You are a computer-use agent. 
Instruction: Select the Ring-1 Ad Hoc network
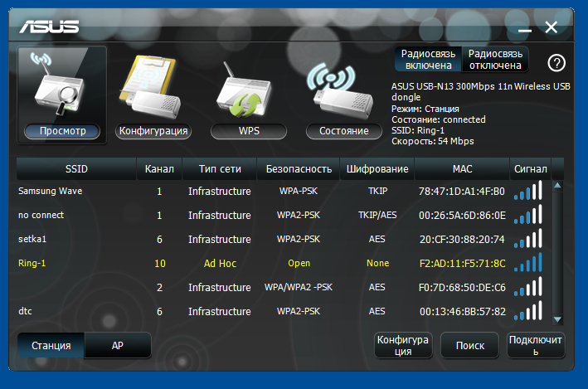[284, 263]
